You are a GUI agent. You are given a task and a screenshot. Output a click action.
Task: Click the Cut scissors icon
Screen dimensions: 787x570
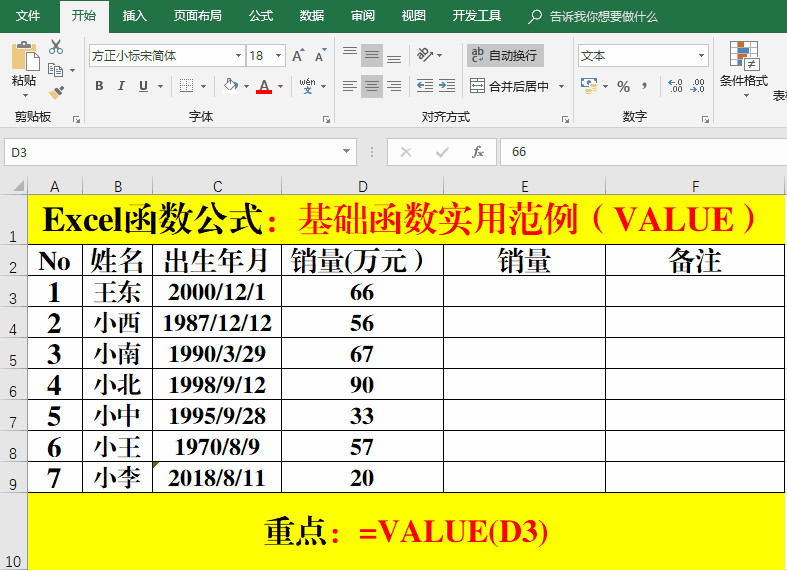[x=56, y=47]
